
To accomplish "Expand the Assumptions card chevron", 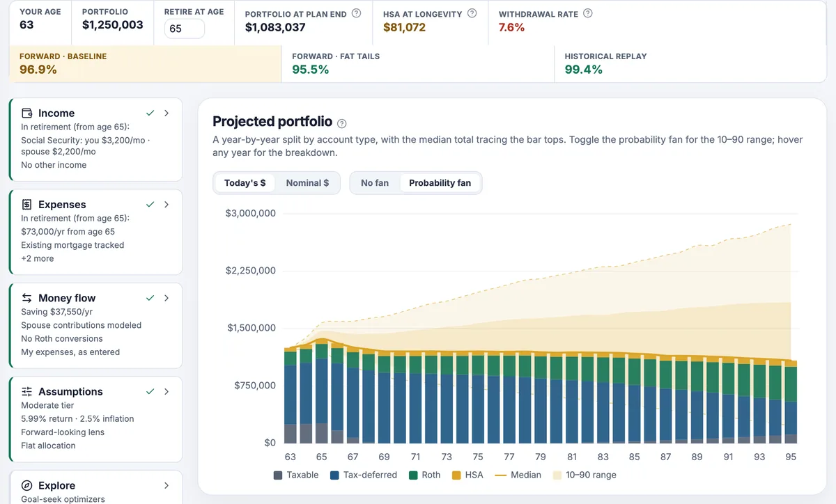I will pos(167,392).
